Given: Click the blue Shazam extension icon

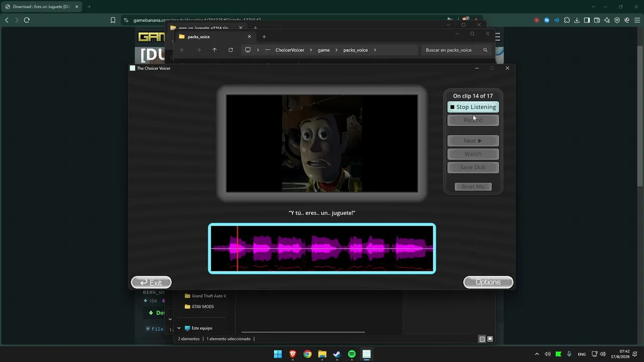Looking at the screenshot, I should (547, 20).
